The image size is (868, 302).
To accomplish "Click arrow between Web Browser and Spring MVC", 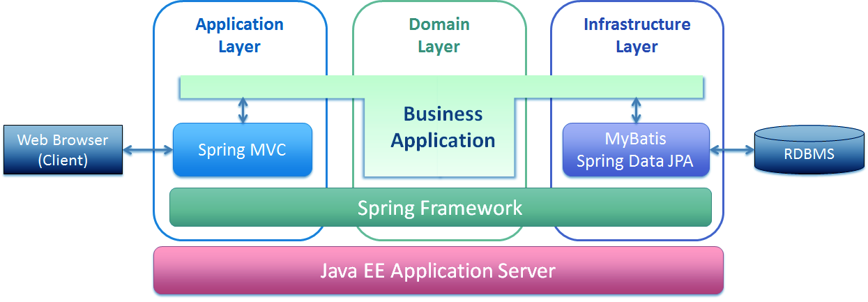I will point(148,149).
